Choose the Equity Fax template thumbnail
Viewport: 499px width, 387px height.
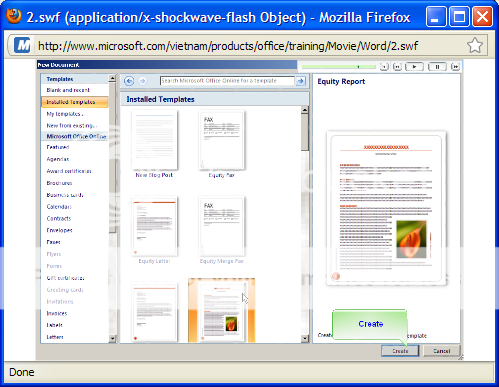(222, 140)
